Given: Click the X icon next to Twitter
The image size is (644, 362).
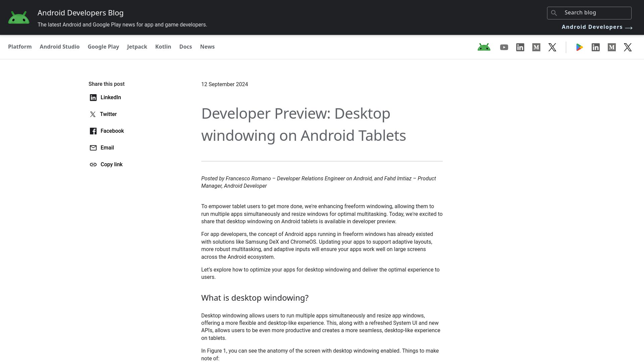Looking at the screenshot, I should click(x=93, y=114).
